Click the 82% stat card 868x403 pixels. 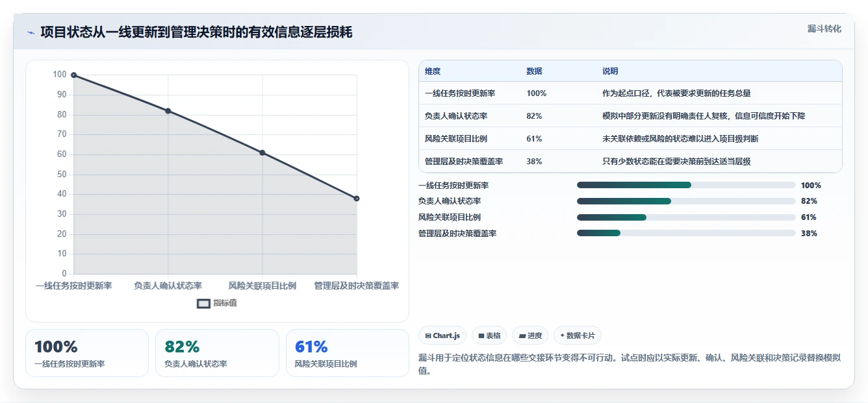(x=217, y=353)
